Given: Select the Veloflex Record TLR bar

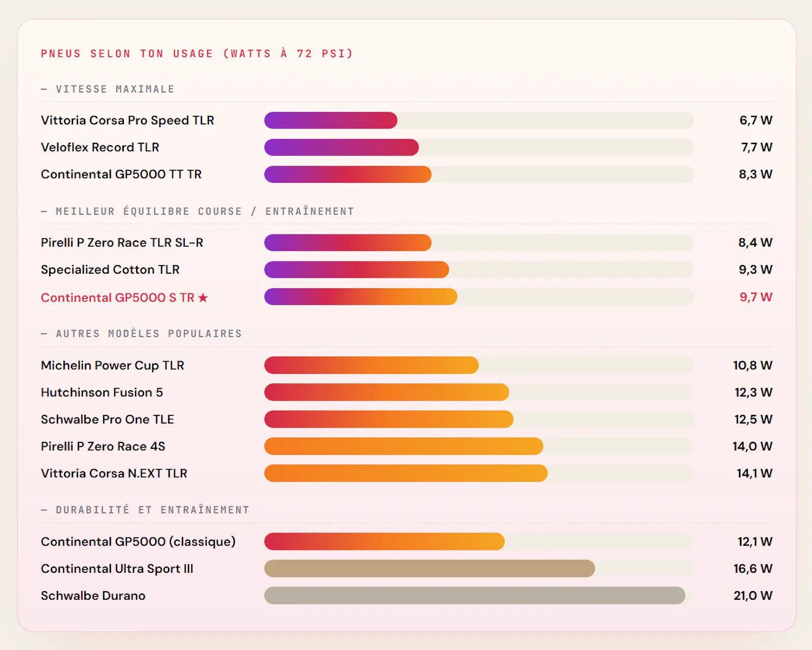Looking at the screenshot, I should coord(342,147).
